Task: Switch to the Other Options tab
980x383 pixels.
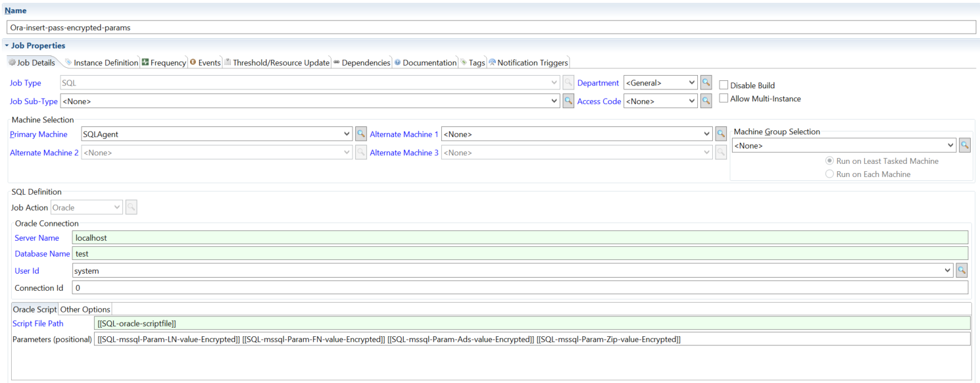Action: [86, 309]
